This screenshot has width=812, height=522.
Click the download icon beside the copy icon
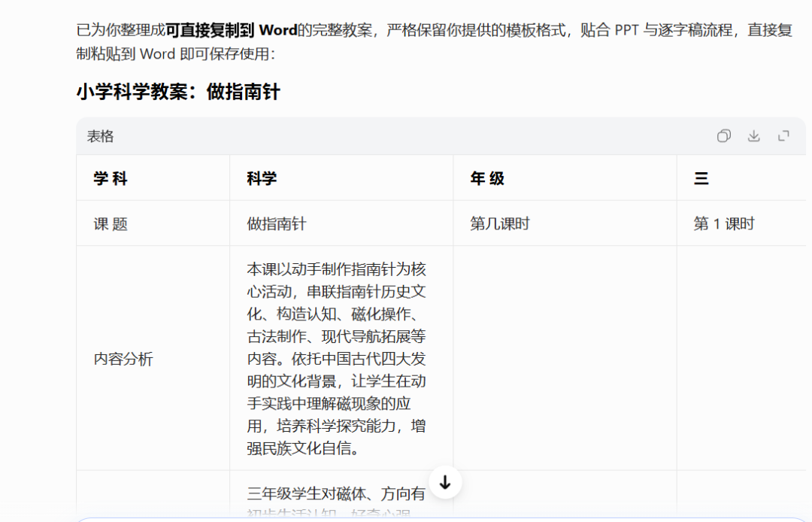coord(753,135)
